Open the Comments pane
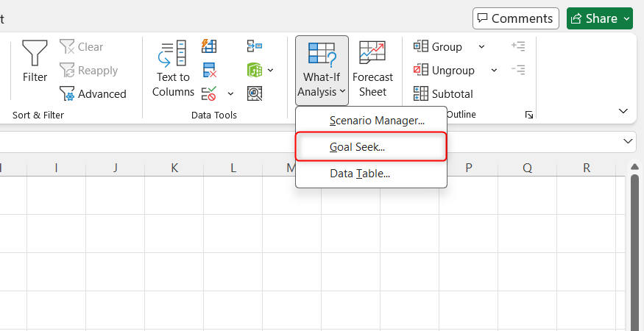Image resolution: width=644 pixels, height=331 pixels. click(516, 18)
